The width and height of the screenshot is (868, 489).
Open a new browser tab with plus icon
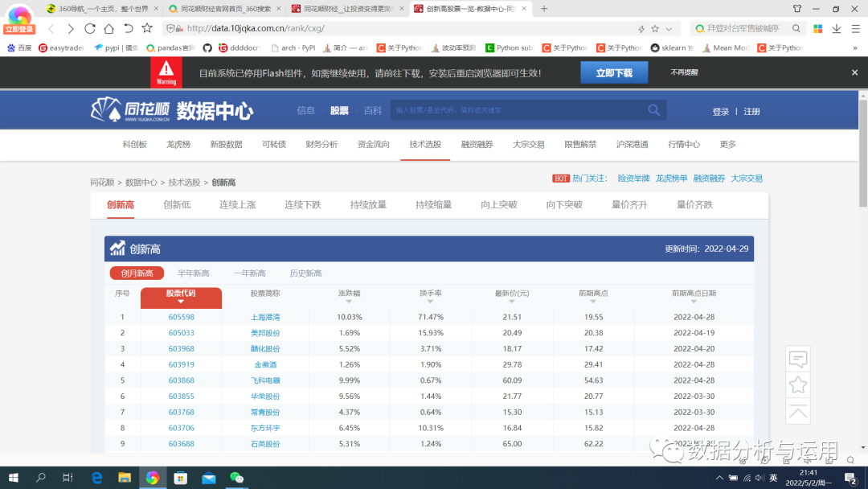544,9
